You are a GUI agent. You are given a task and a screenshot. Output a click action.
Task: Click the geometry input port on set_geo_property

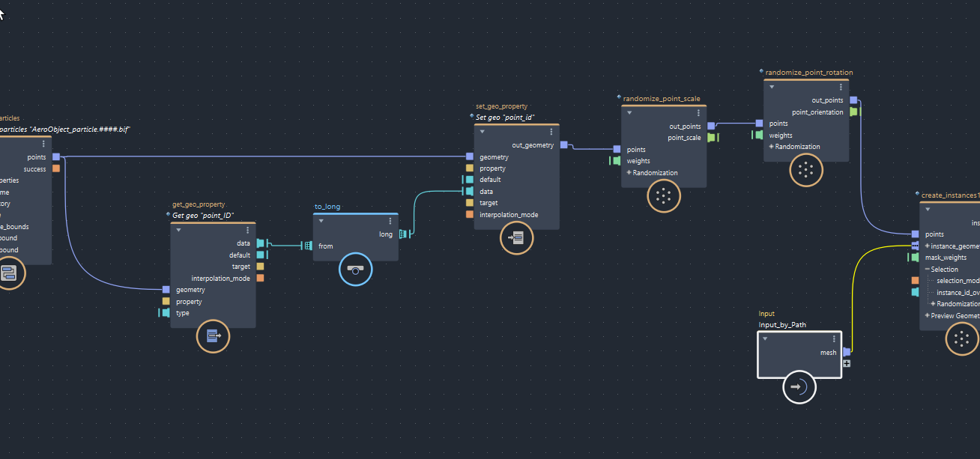click(469, 156)
